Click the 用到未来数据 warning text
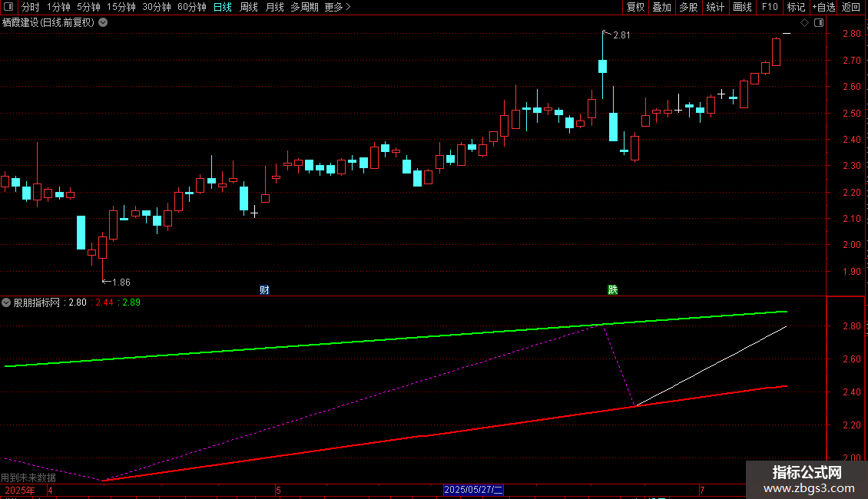Viewport: 868px width, 499px height. [x=28, y=478]
